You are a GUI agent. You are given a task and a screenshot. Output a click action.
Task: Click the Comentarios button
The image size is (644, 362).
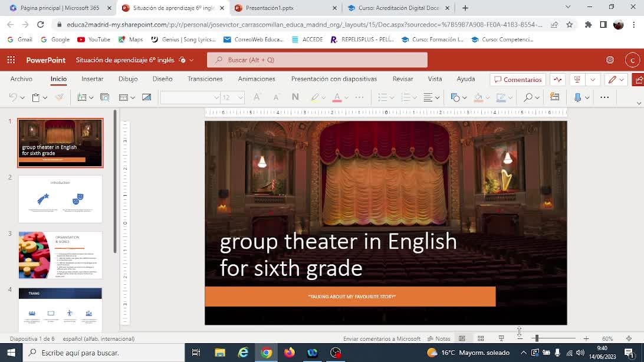point(518,80)
